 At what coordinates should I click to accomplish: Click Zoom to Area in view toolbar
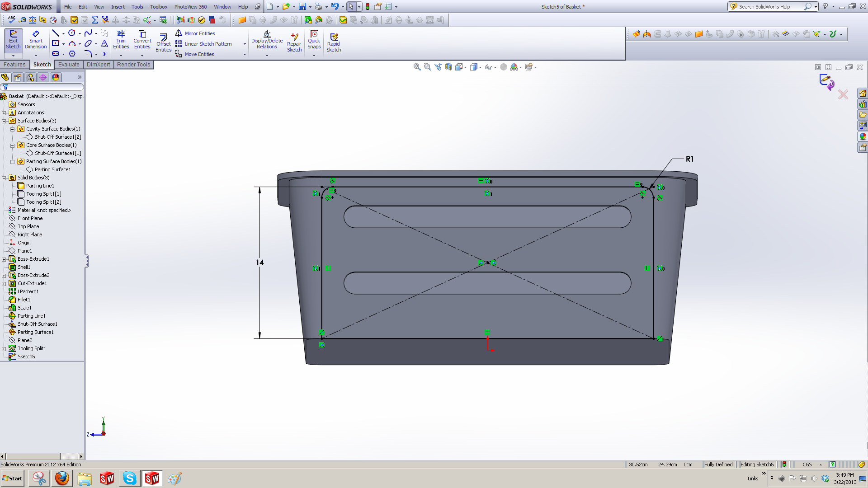click(x=427, y=67)
